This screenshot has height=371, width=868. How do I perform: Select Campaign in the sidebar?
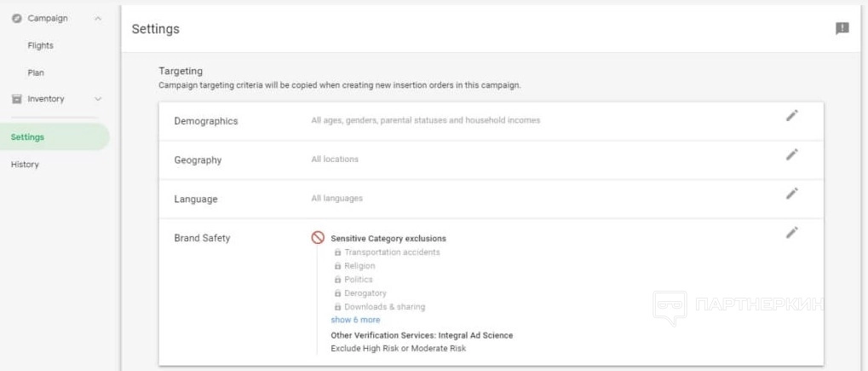(48, 18)
